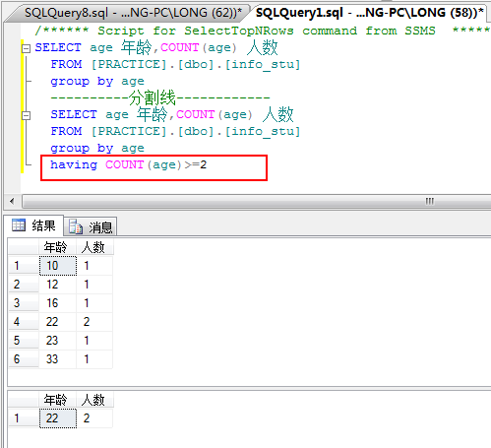The width and height of the screenshot is (491, 448).
Task: Select row header 1 in first grid
Action: pyautogui.click(x=24, y=266)
